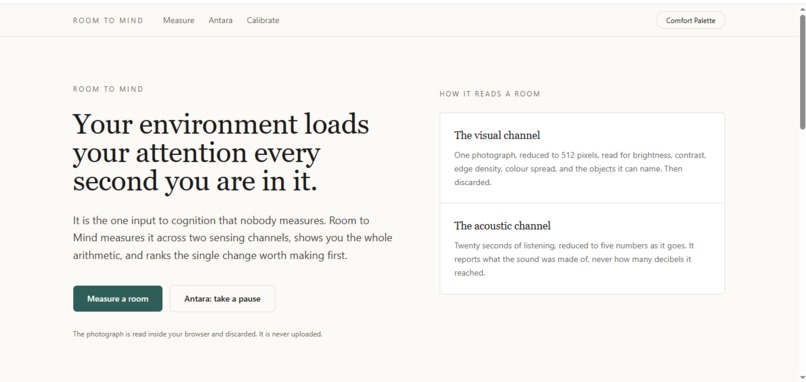Click the Measure a room button

coord(118,299)
